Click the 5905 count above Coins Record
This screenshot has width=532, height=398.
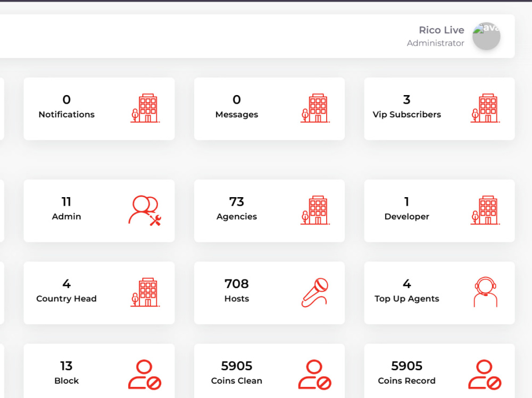click(x=407, y=366)
